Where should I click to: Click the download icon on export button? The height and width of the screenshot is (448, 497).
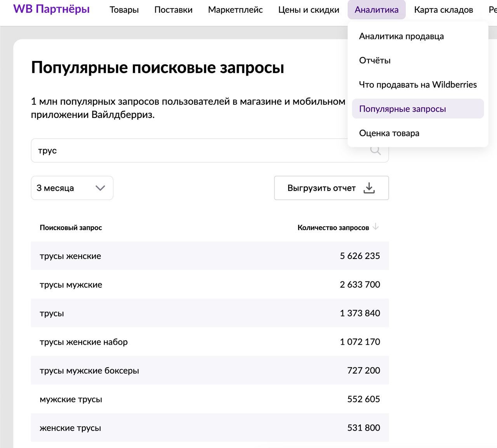[369, 188]
